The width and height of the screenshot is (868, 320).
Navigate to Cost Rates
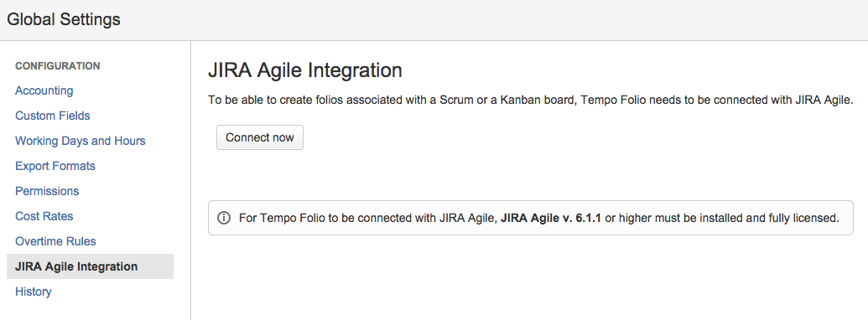pos(44,216)
